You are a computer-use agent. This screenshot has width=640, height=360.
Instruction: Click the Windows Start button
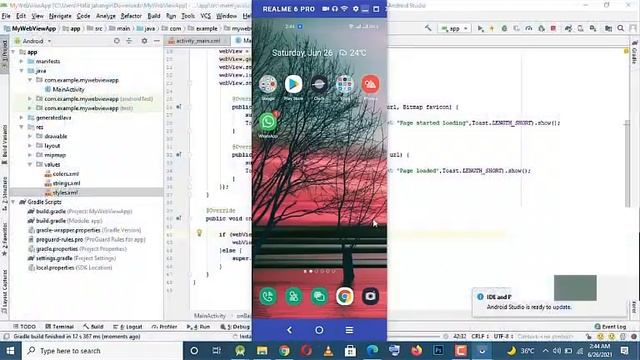[x=10, y=351]
